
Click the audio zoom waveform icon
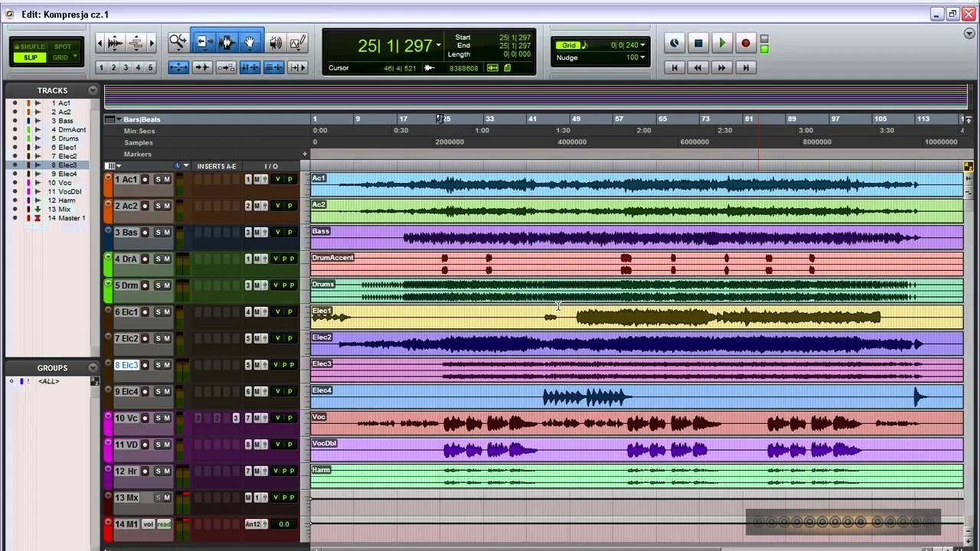click(x=115, y=43)
